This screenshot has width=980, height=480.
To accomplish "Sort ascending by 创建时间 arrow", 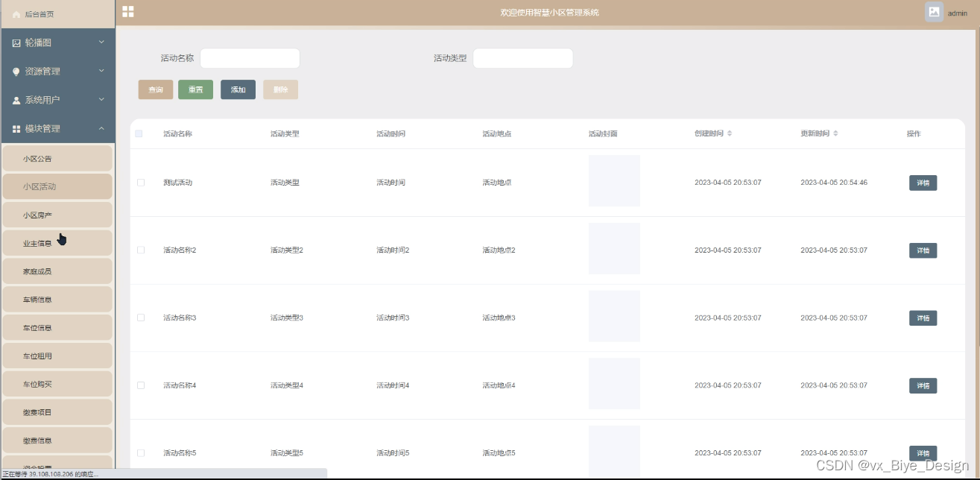I will (x=730, y=132).
